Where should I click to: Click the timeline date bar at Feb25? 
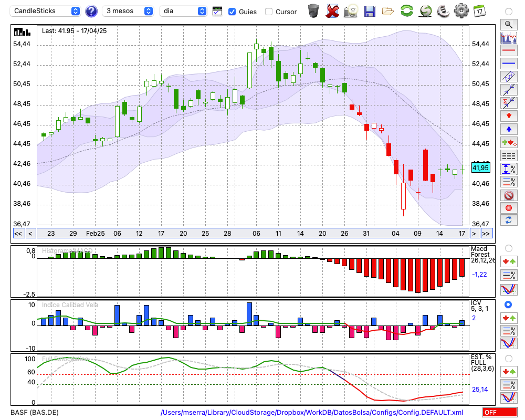click(x=95, y=234)
